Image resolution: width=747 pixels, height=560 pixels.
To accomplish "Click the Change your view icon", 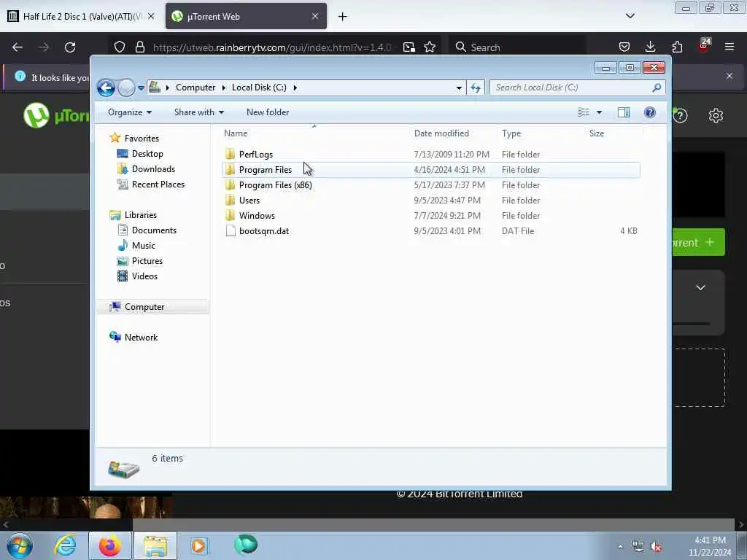I will pos(584,112).
